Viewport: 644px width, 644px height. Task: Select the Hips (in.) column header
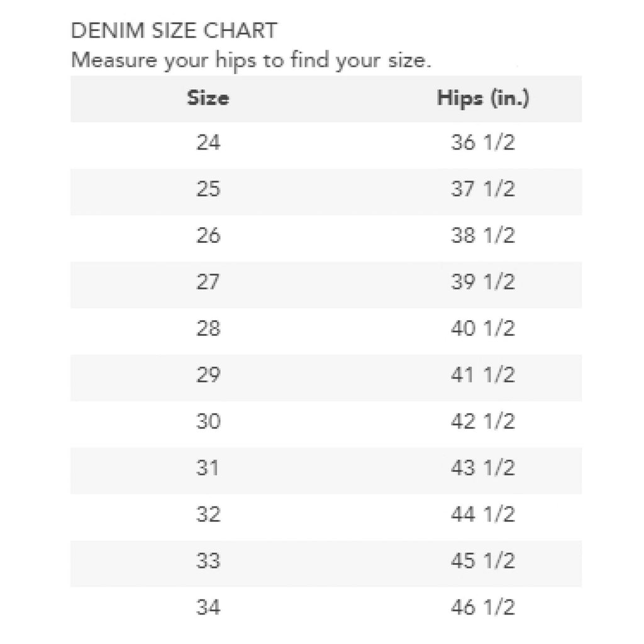482,99
